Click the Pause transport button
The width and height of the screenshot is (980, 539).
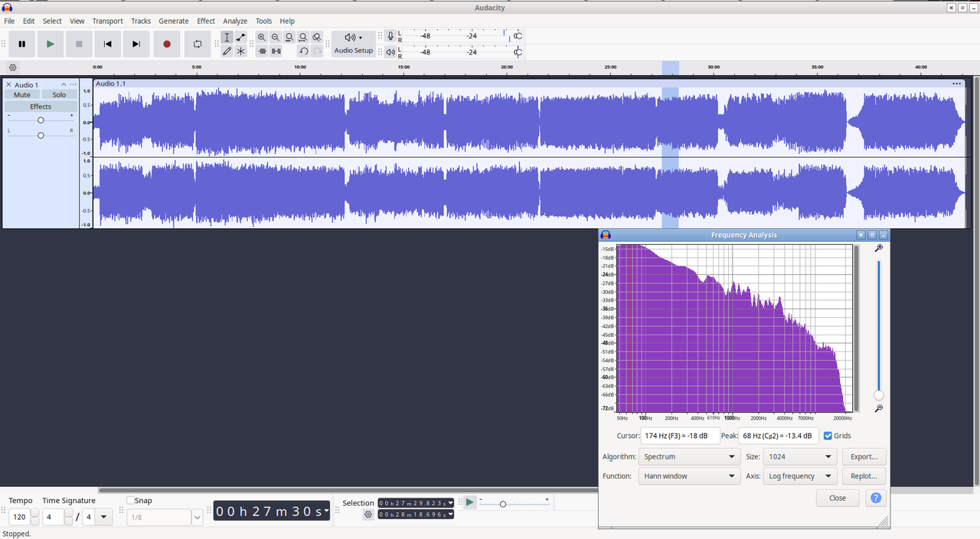tap(21, 44)
